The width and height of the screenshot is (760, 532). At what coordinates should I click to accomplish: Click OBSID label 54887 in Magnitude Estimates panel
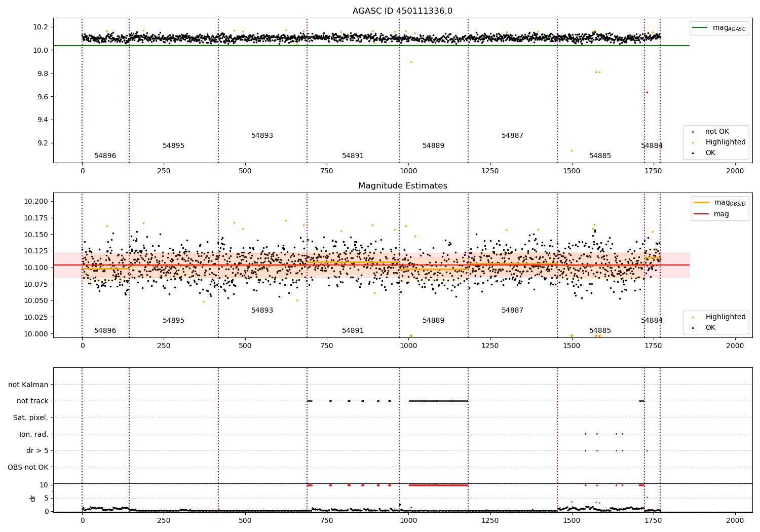point(512,311)
